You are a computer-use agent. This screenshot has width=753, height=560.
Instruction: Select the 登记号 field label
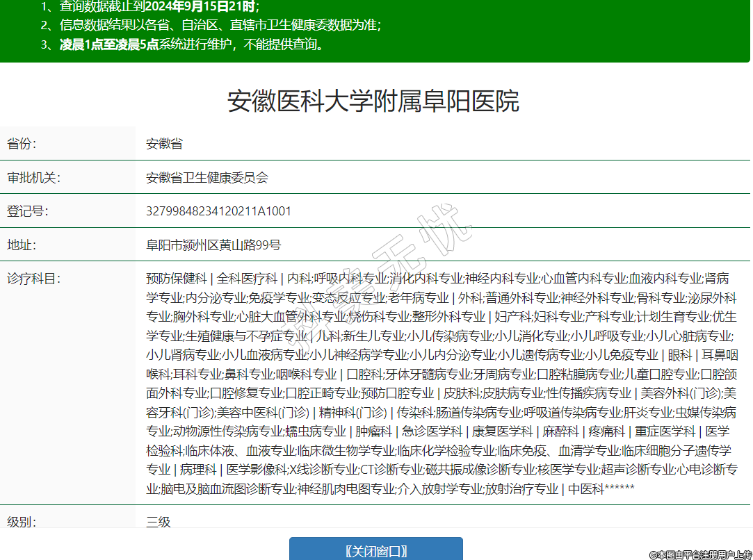[28, 211]
